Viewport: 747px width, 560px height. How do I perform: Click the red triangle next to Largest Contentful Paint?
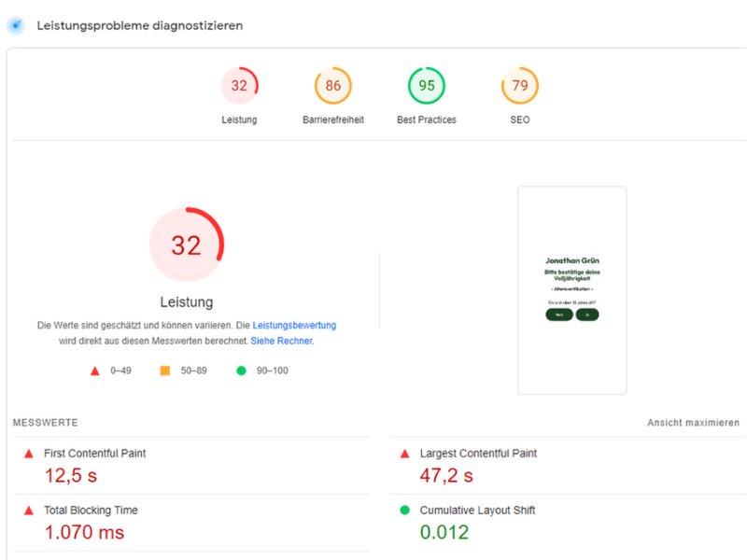tap(404, 454)
